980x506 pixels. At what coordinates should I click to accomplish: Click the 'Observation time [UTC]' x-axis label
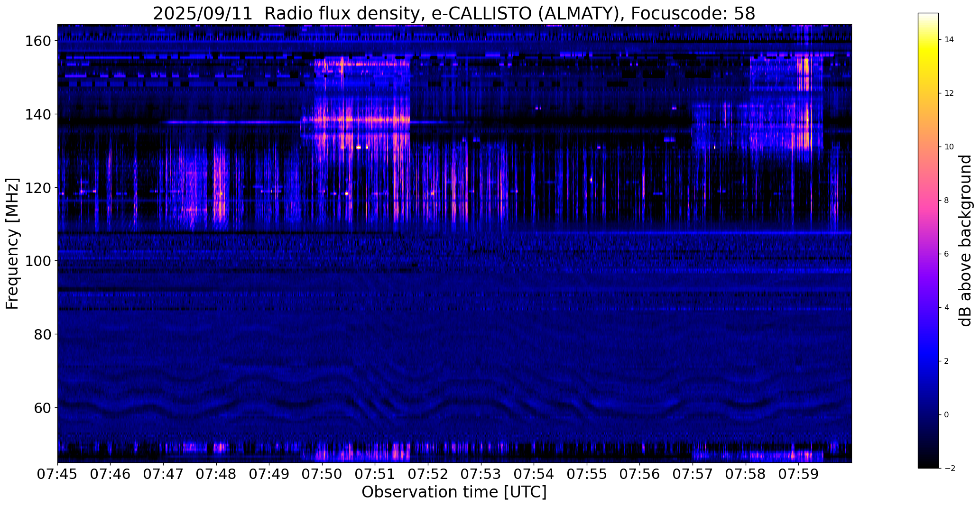[454, 492]
